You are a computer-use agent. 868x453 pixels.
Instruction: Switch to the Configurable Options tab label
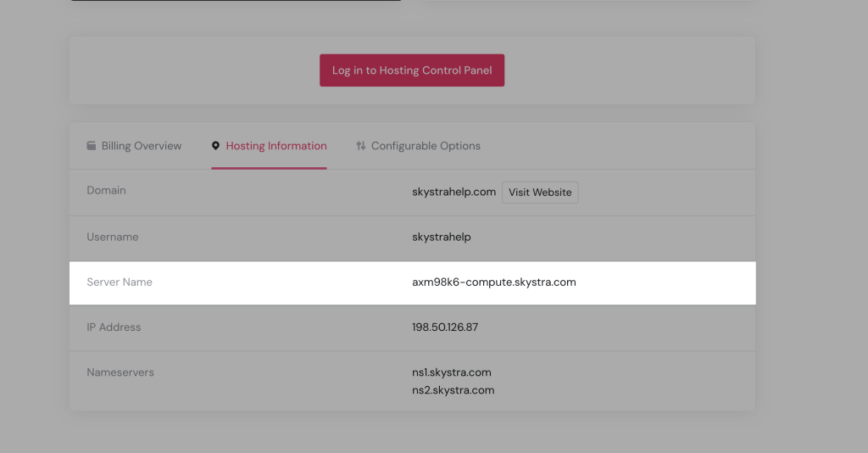pyautogui.click(x=426, y=146)
